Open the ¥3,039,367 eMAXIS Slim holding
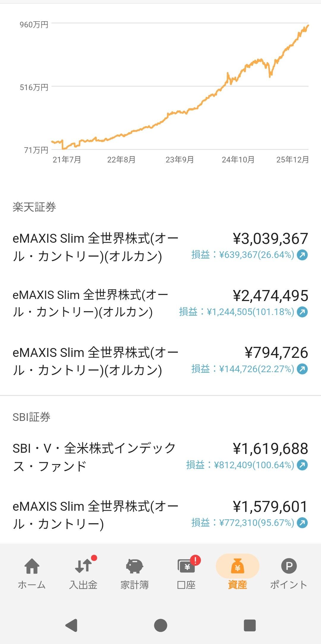Image resolution: width=321 pixels, height=644 pixels. 95,247
